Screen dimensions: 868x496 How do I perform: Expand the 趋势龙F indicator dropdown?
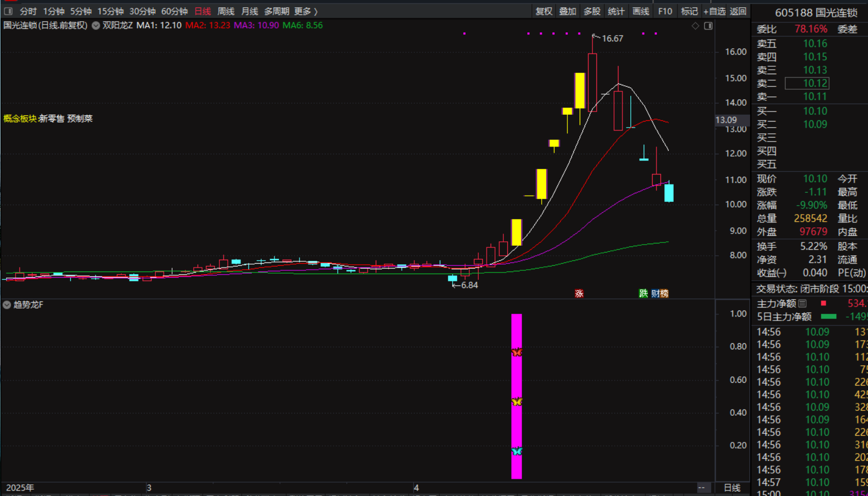[7, 305]
